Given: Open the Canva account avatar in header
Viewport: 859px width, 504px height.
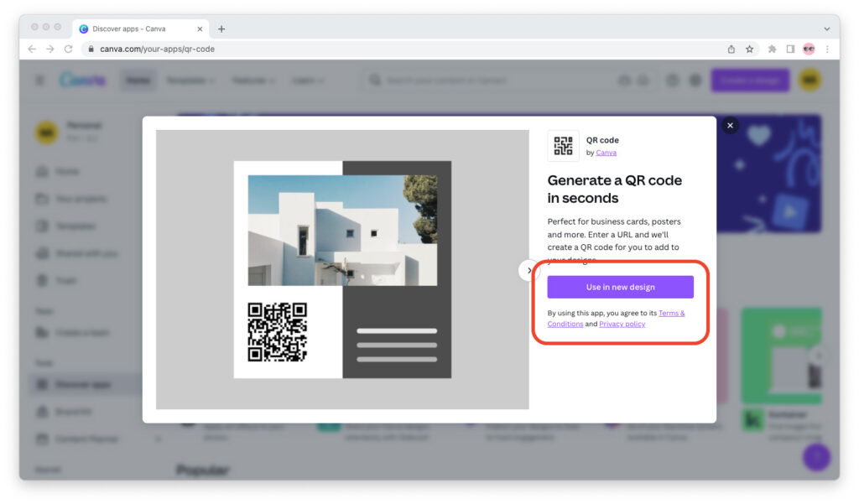Looking at the screenshot, I should point(810,80).
